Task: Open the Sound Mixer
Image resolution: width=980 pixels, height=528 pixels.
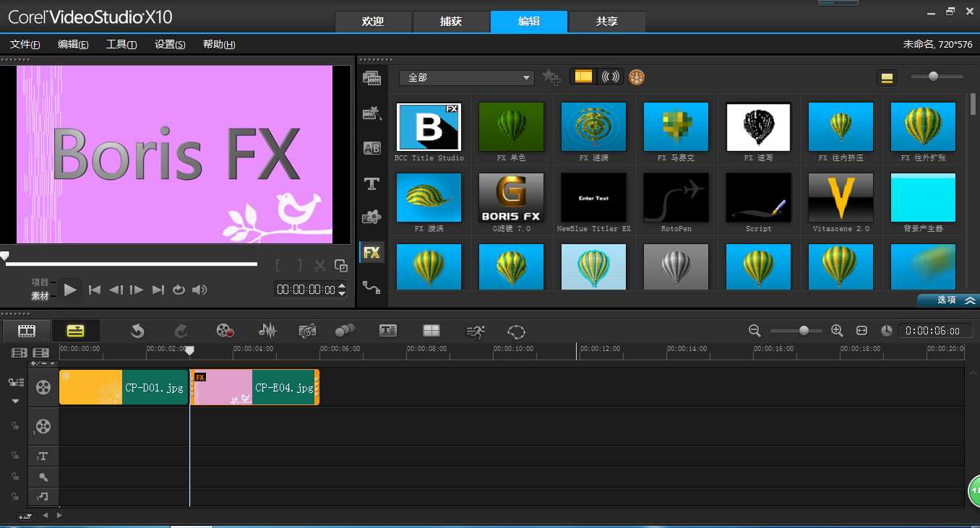Action: pyautogui.click(x=267, y=331)
